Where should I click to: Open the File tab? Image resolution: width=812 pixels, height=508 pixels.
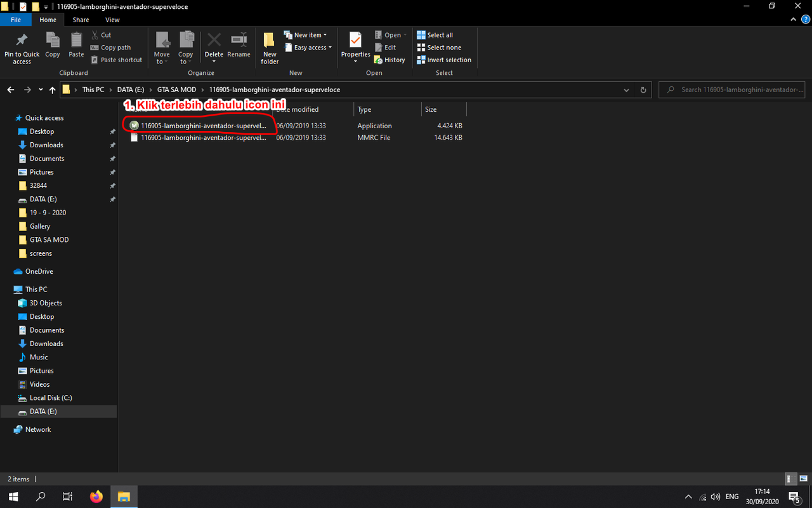coord(16,20)
